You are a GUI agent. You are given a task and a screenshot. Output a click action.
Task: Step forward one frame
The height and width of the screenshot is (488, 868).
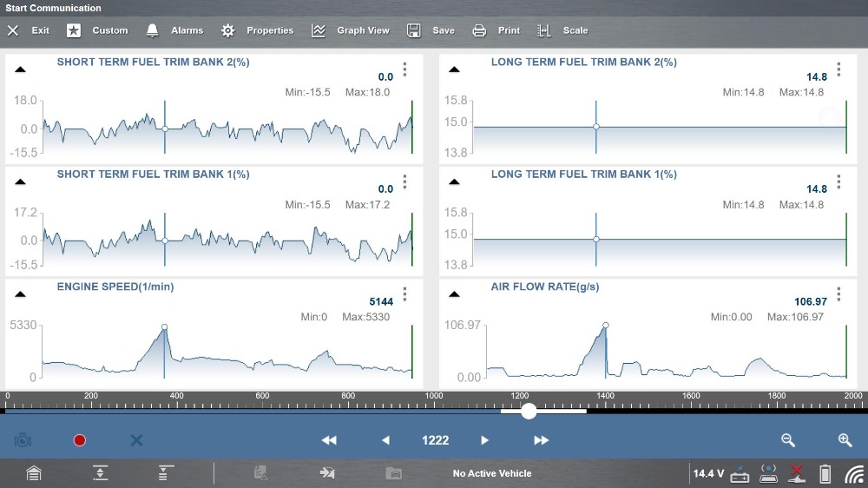pos(485,440)
